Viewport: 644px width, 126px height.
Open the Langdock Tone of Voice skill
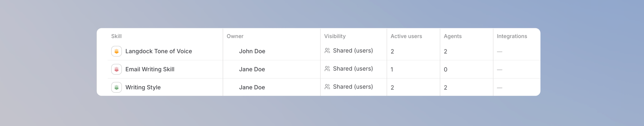(x=158, y=51)
